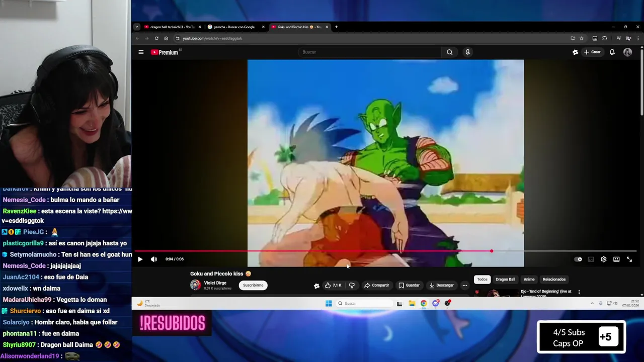Share the video via Compartir
This screenshot has width=644, height=362.
point(376,285)
